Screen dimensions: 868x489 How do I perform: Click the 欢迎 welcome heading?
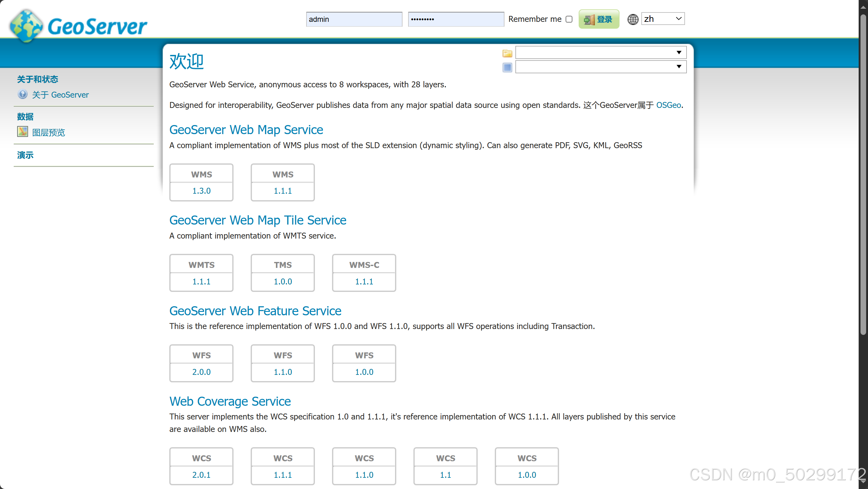186,61
